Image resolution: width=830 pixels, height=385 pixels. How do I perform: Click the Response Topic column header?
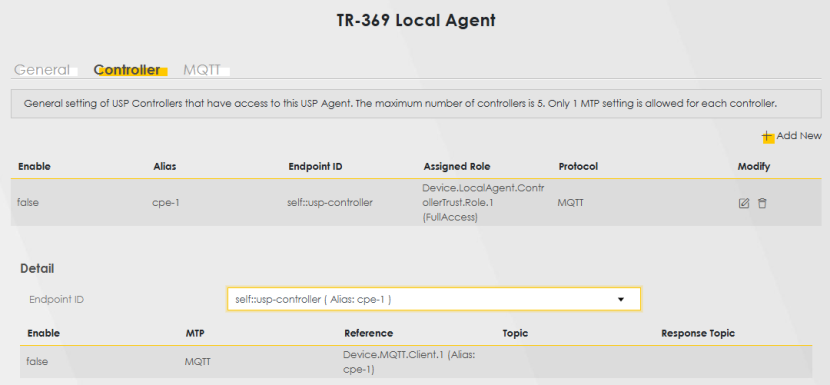pos(698,333)
